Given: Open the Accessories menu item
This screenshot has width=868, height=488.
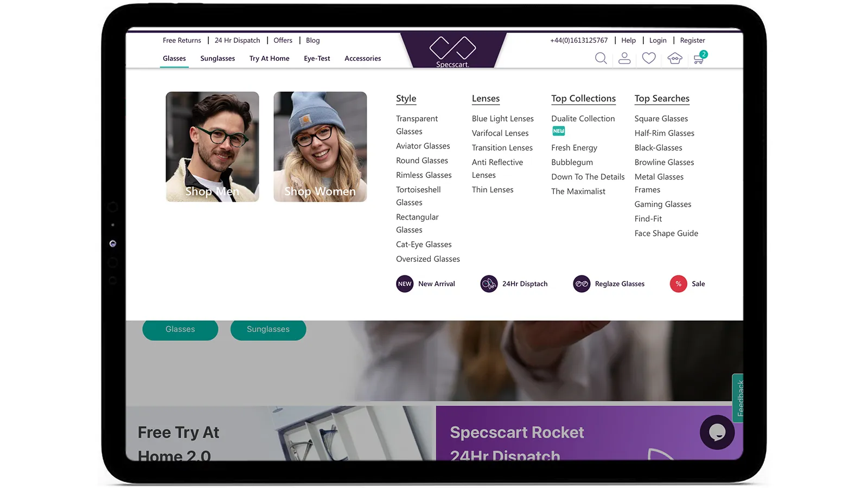Looking at the screenshot, I should 362,59.
